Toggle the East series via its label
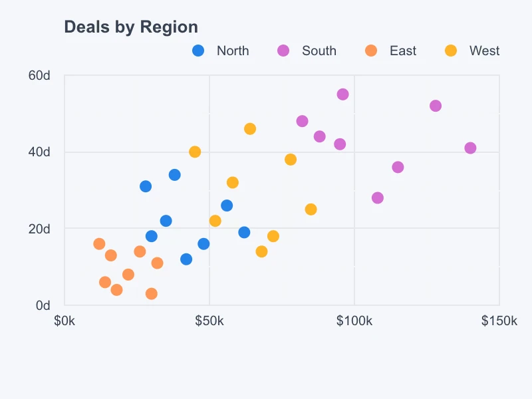Image resolution: width=532 pixels, height=399 pixels. (403, 51)
